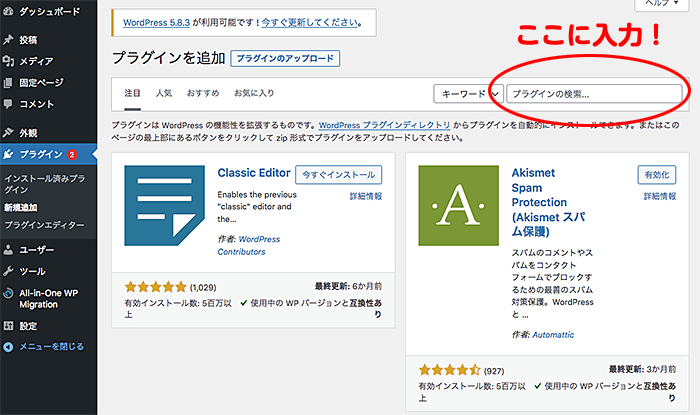Image resolution: width=700 pixels, height=415 pixels.
Task: Select 新規追加 submenu item
Action: (21, 208)
